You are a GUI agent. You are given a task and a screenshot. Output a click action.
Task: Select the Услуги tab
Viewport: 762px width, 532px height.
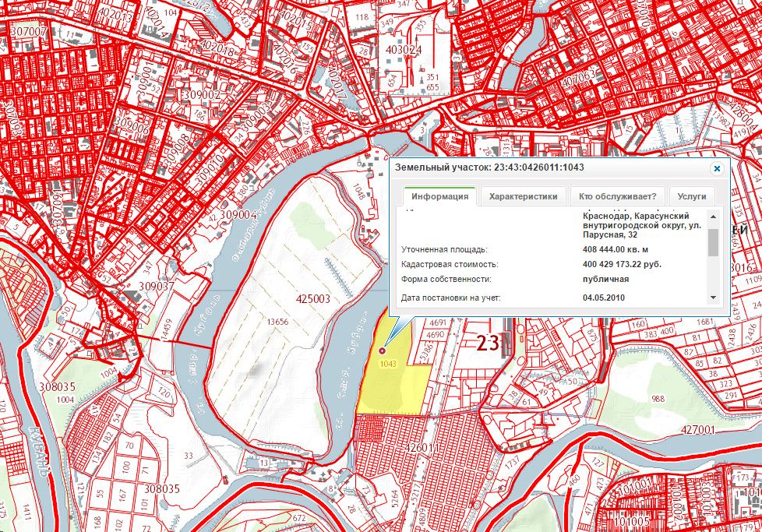coord(691,196)
